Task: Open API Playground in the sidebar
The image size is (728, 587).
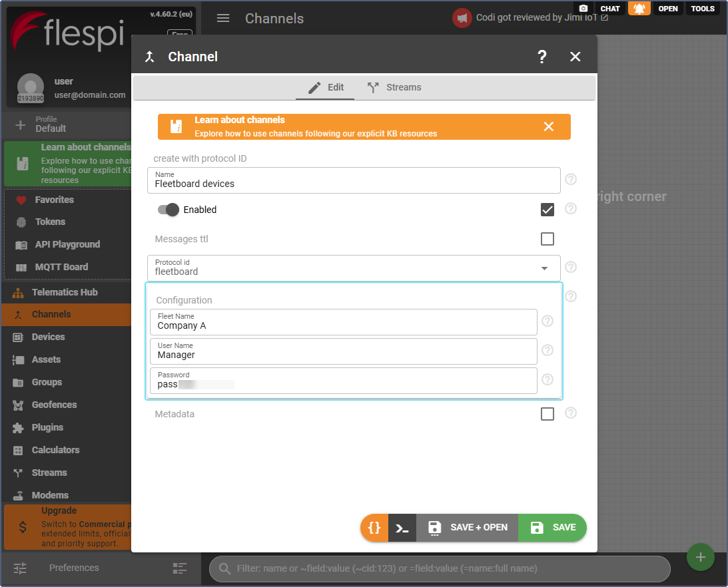Action: (68, 244)
